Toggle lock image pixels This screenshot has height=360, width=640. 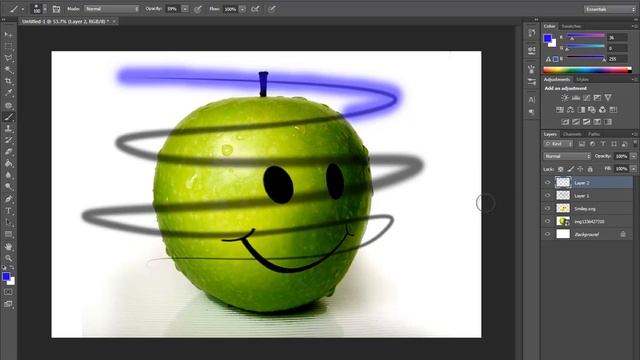click(571, 169)
